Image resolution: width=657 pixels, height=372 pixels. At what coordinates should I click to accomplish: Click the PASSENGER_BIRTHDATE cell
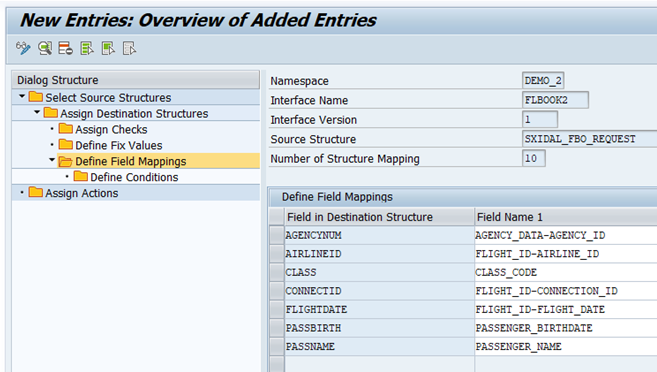(566, 328)
